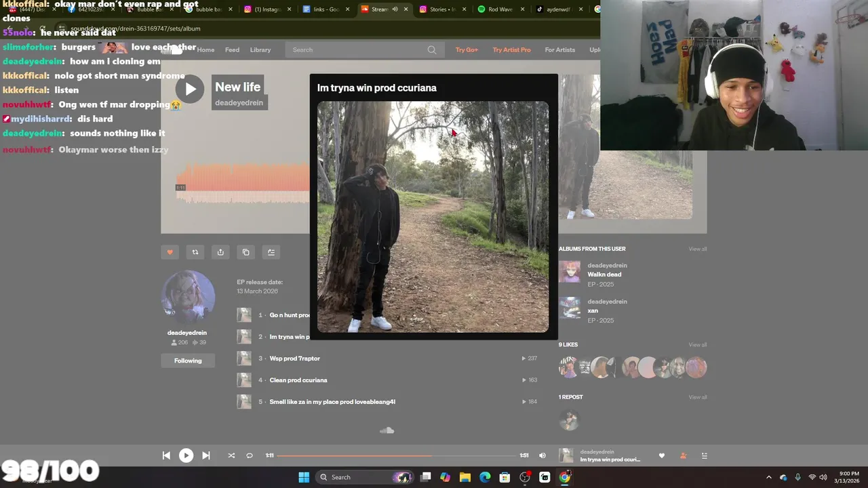Screen dimensions: 868x488
Task: Open Microsoft Edge from the taskbar
Action: pos(485,477)
